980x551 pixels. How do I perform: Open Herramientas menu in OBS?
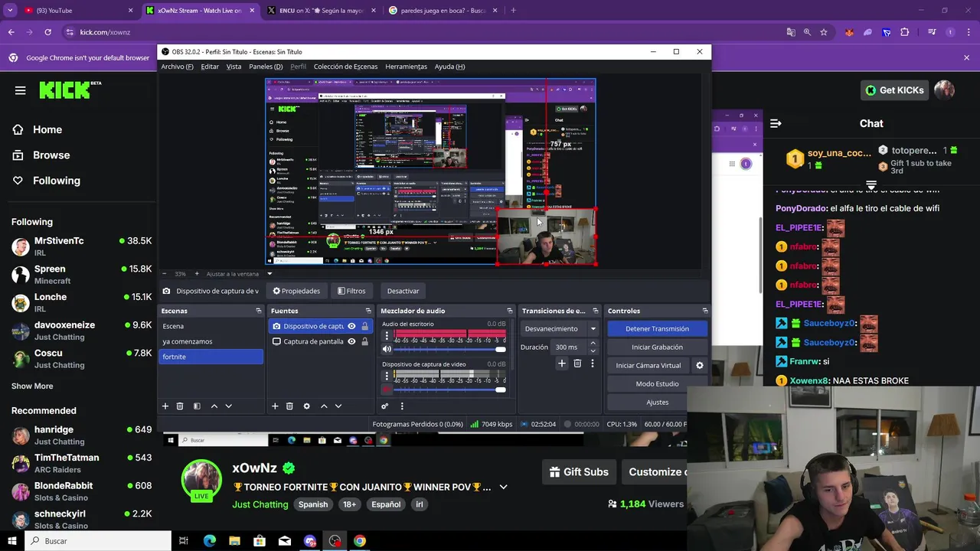(406, 67)
